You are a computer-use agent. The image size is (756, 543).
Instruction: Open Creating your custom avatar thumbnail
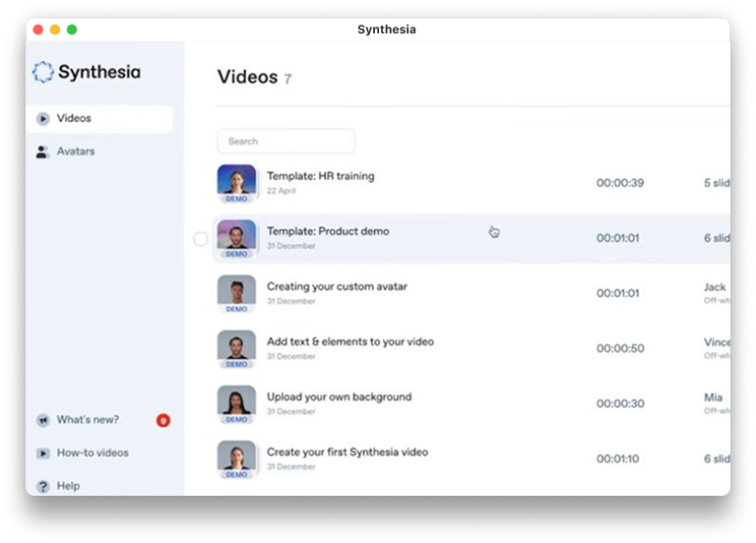click(236, 294)
